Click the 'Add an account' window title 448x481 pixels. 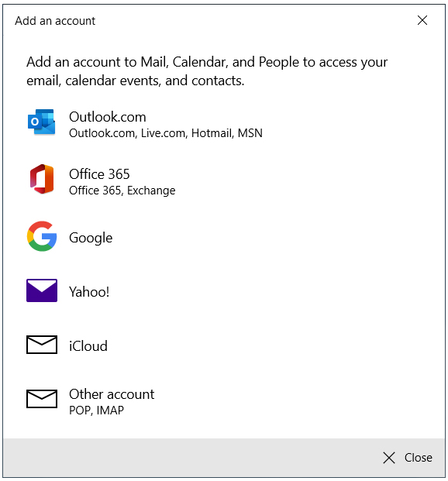click(x=55, y=21)
